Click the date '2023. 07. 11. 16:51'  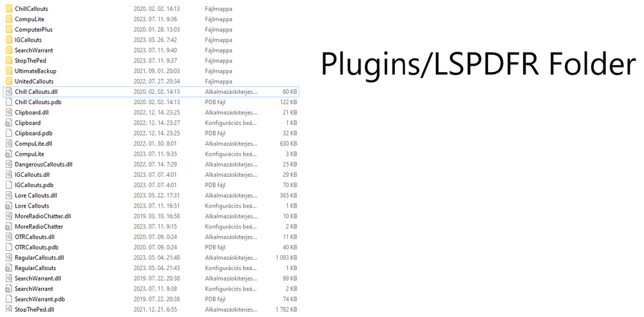coord(156,206)
